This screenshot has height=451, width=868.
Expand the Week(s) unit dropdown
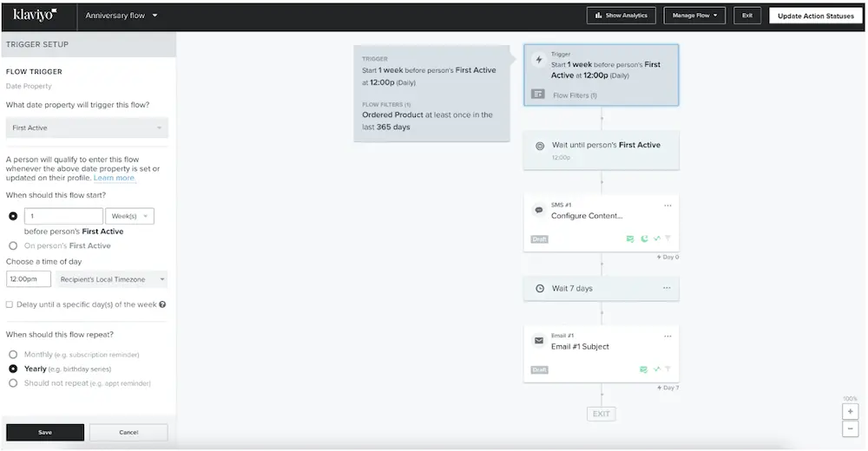pos(129,216)
